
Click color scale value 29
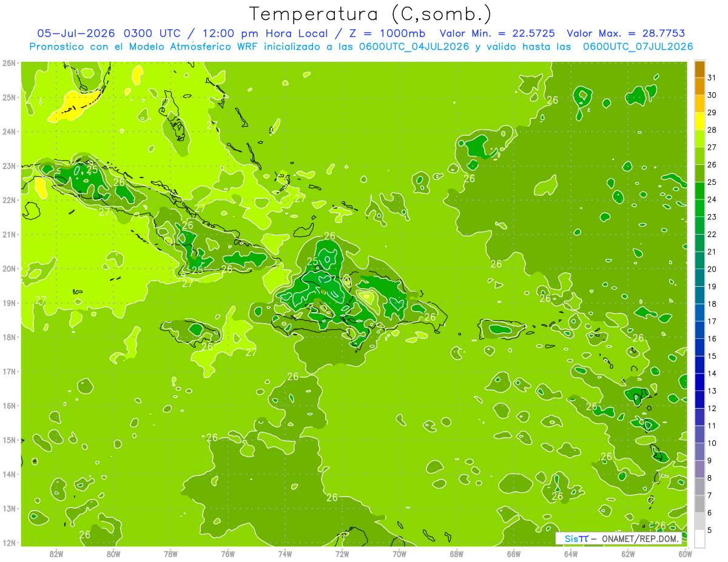point(712,113)
